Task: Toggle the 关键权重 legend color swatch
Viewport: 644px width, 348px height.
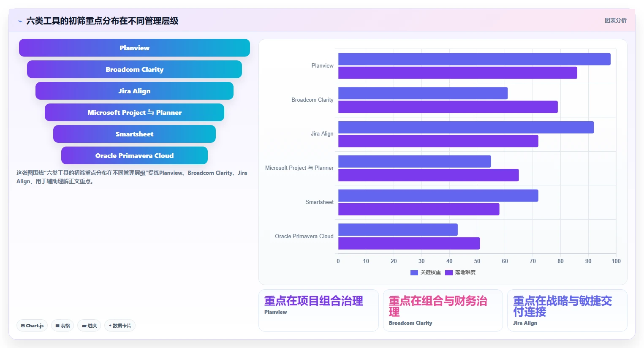Action: [414, 272]
